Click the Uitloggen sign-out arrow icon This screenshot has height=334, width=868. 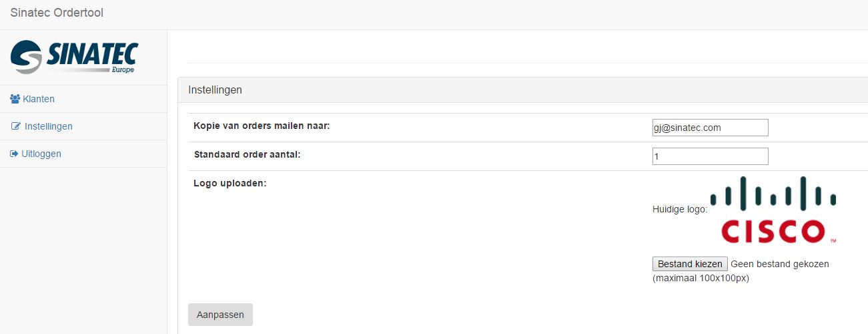click(x=15, y=154)
